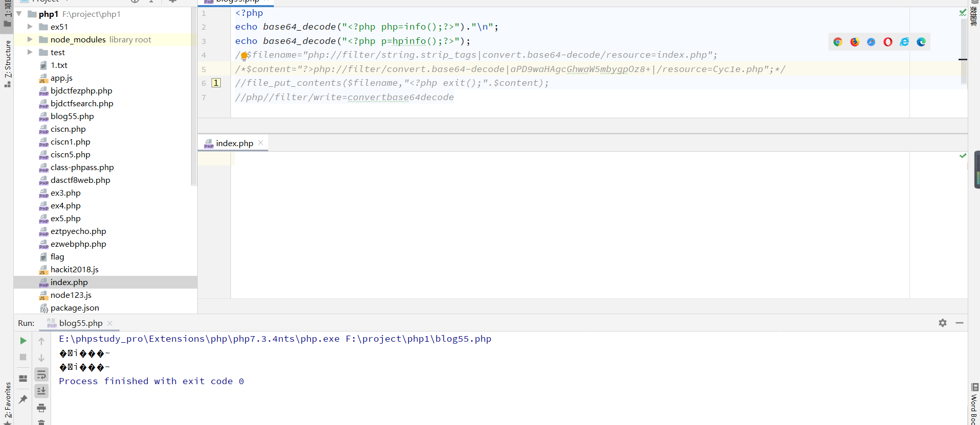The height and width of the screenshot is (425, 980).
Task: Open the Structure tool window tab
Action: tap(8, 63)
